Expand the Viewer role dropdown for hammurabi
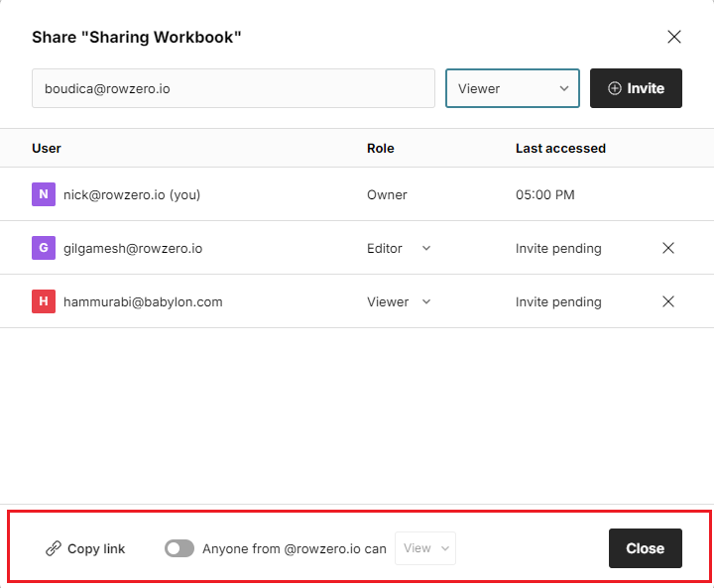The height and width of the screenshot is (588, 715). [400, 301]
